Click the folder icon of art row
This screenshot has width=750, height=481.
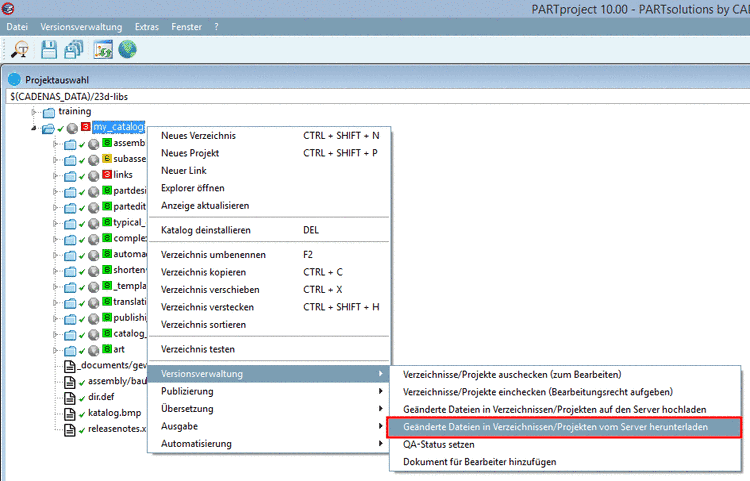pyautogui.click(x=70, y=350)
